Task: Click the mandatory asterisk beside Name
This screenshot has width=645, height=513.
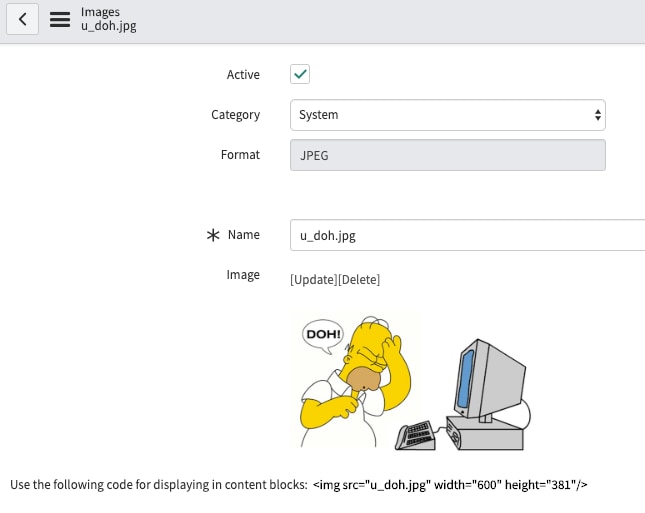Action: [x=213, y=235]
